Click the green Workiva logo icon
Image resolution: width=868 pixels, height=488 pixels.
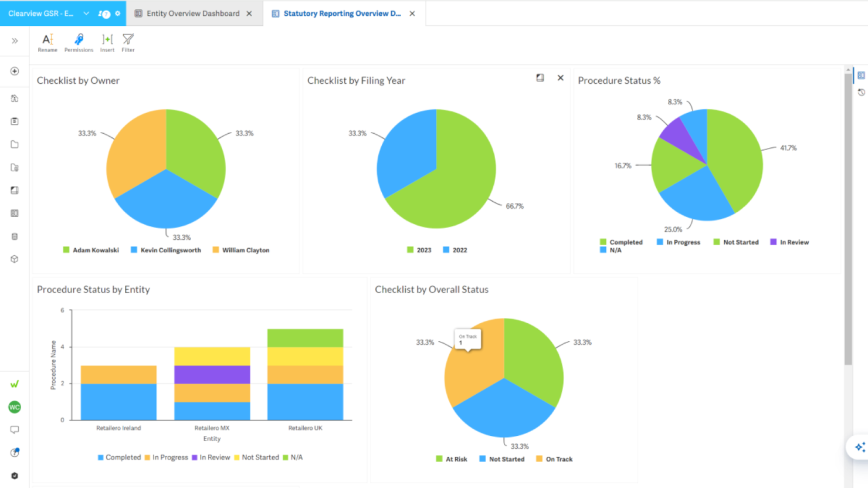pyautogui.click(x=15, y=384)
